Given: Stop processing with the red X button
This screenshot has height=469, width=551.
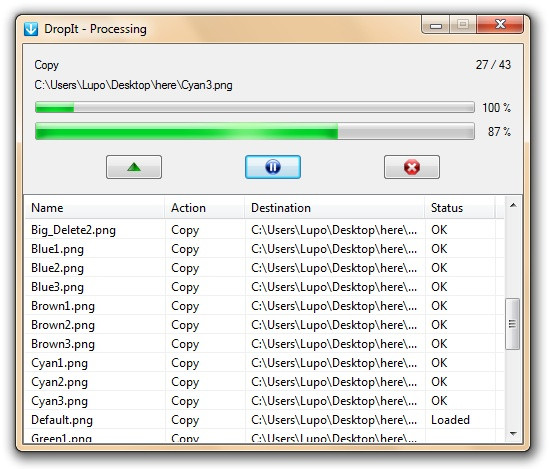Looking at the screenshot, I should pos(411,167).
